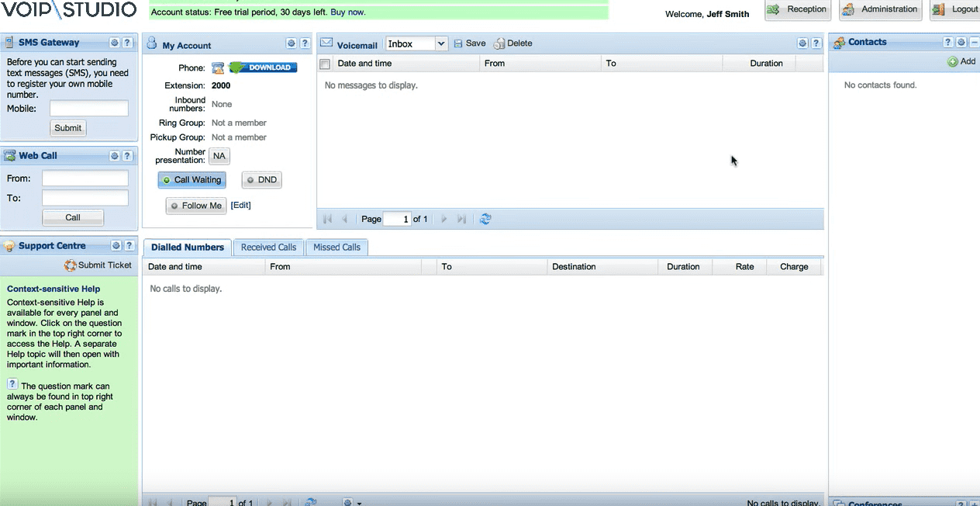Click the green Download phone icon

point(263,68)
